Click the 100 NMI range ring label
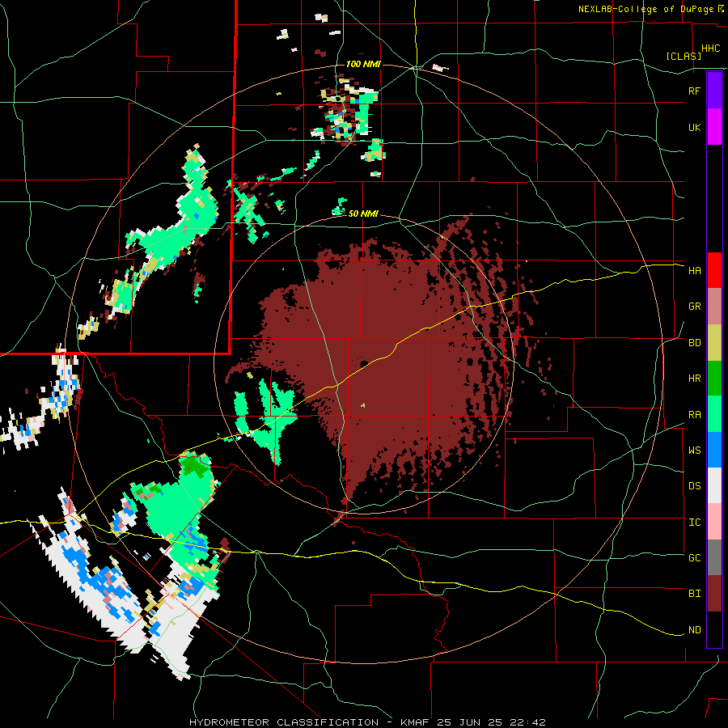The image size is (728, 728). (363, 64)
